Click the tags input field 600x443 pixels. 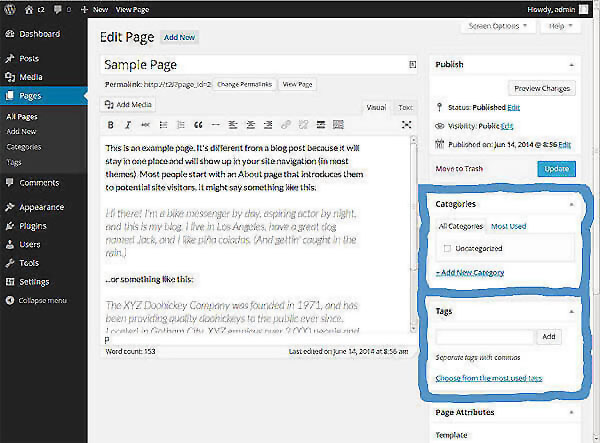(x=486, y=337)
